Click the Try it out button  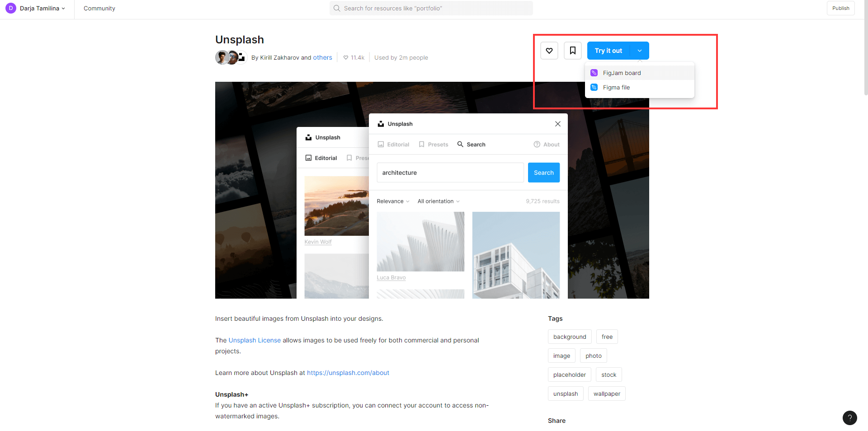609,51
